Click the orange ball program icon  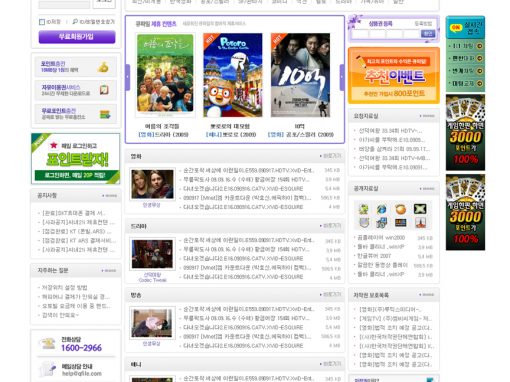click(401, 209)
